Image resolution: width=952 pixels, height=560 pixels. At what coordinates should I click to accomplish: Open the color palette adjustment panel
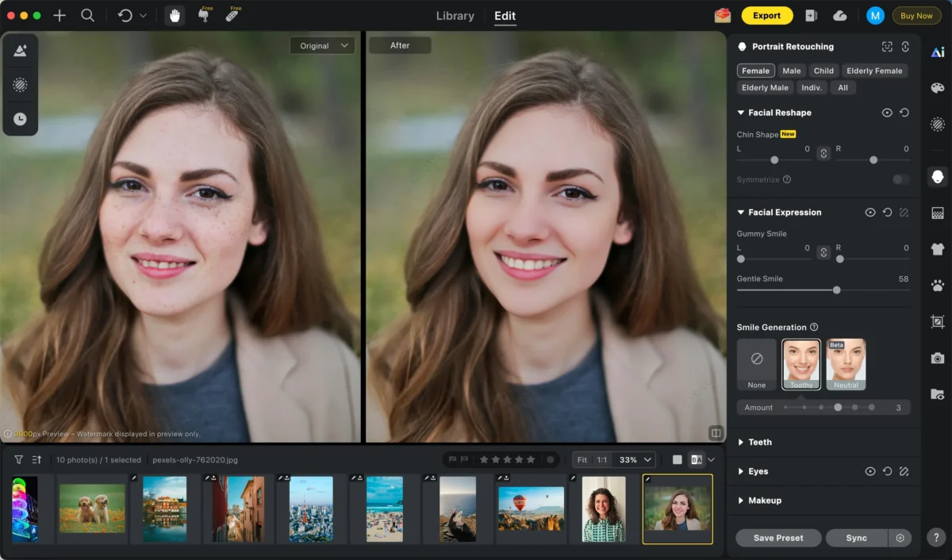(x=937, y=88)
